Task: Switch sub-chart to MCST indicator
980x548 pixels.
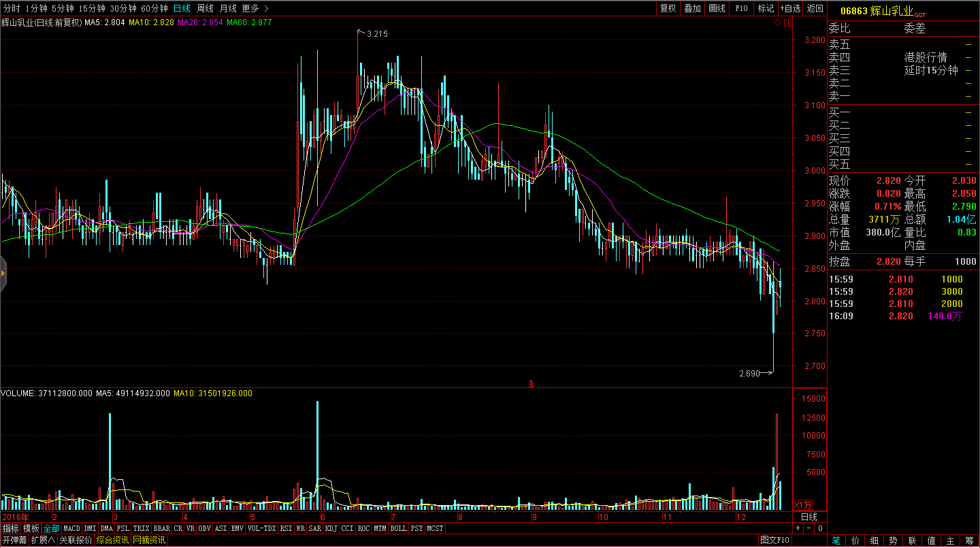Action: click(436, 528)
